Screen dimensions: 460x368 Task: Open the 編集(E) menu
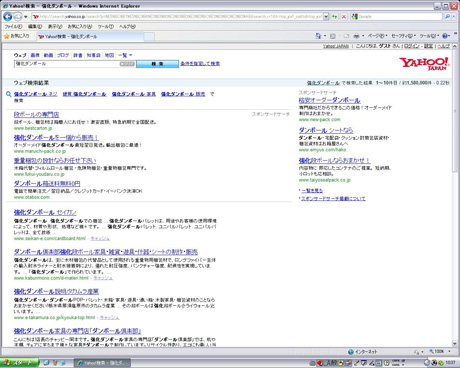click(35, 27)
